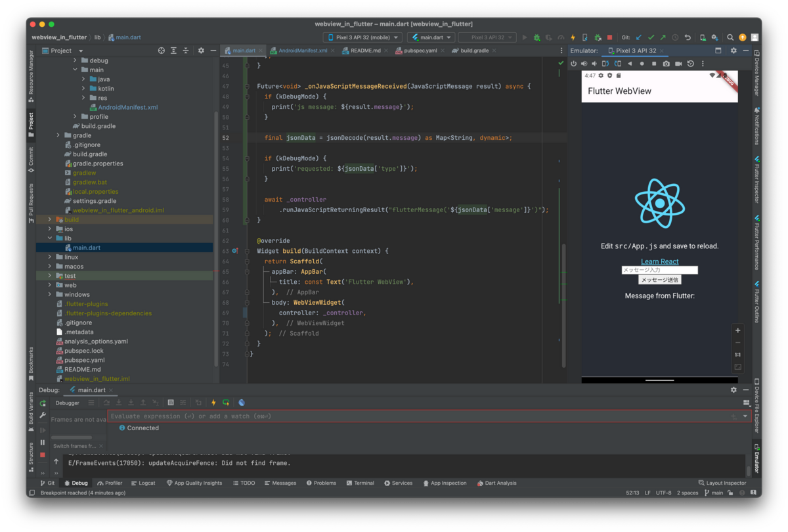The image size is (788, 532).
Task: Click emulator Home circle button
Action: [642, 64]
